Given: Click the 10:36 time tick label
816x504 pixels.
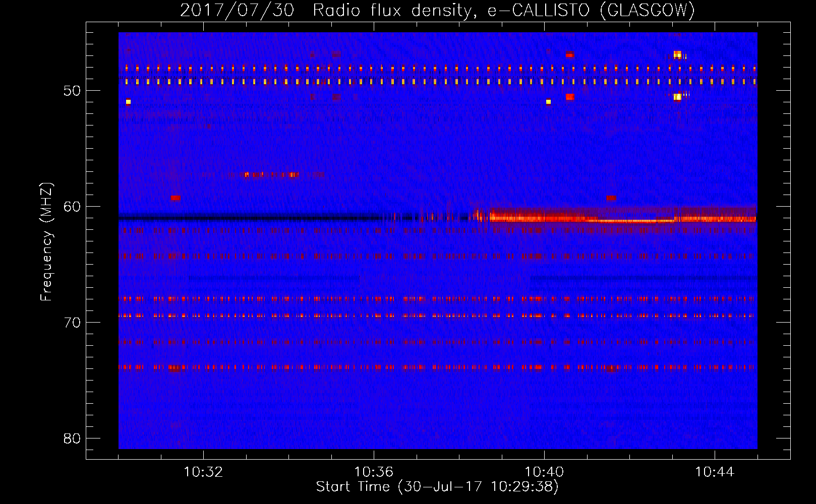Looking at the screenshot, I should tap(374, 472).
